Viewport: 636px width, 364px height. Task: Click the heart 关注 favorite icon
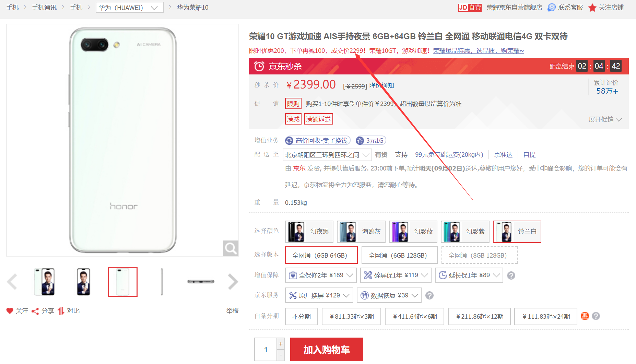click(10, 311)
